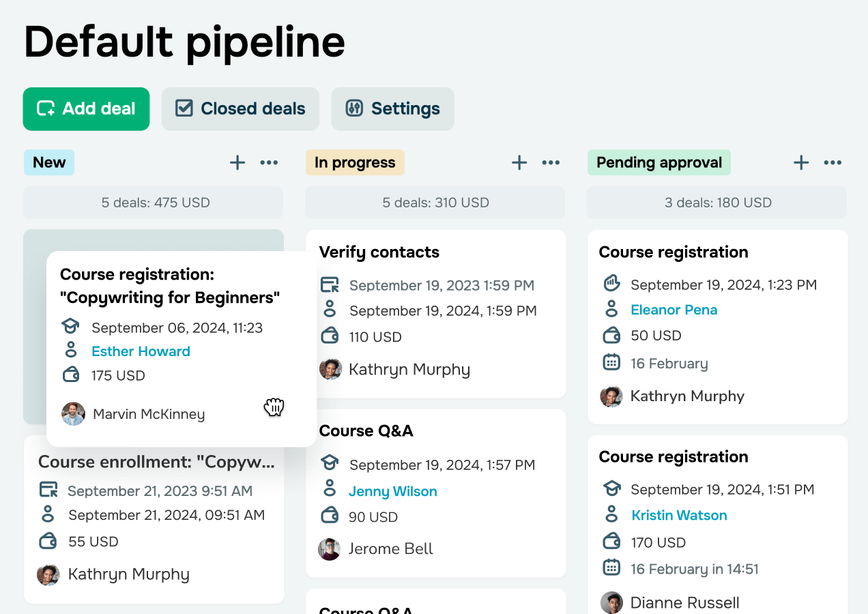Open the ellipsis menu on the New column

point(268,162)
